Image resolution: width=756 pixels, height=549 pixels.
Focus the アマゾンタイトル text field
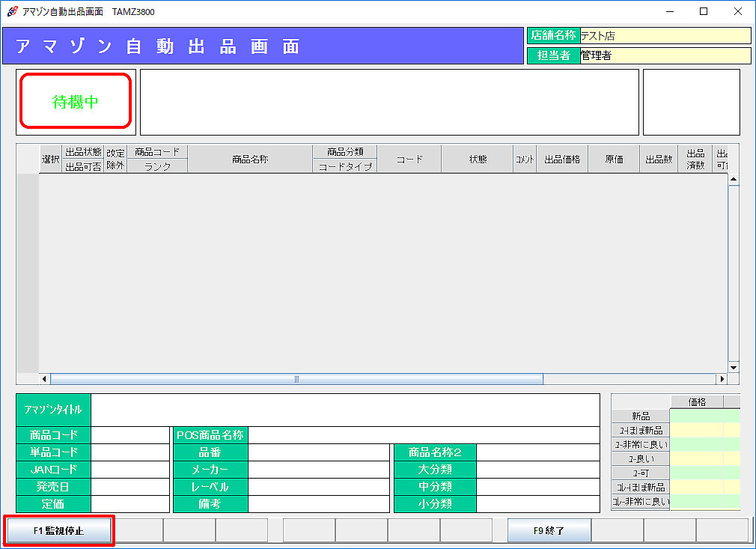pos(345,410)
